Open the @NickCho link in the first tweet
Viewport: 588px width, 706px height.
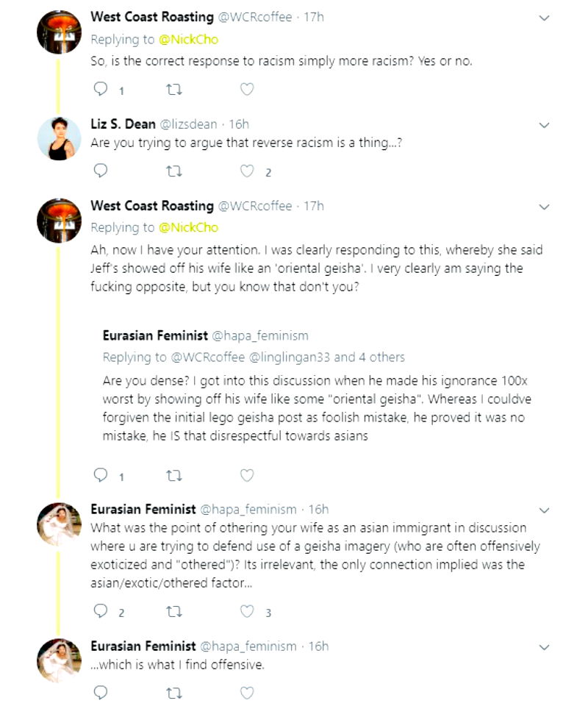click(x=189, y=39)
